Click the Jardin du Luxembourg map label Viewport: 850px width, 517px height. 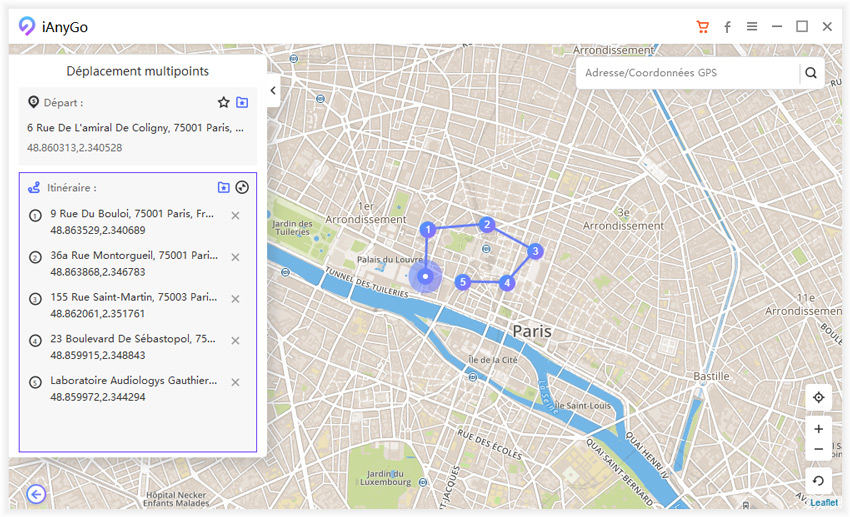coord(385,477)
